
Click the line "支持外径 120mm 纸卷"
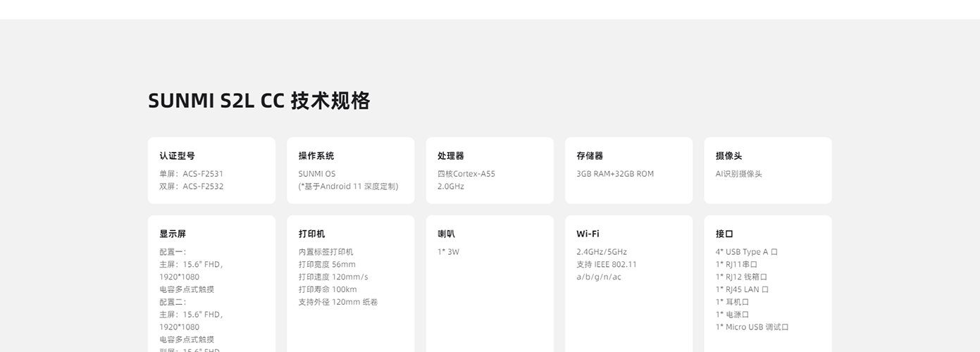[x=338, y=302]
